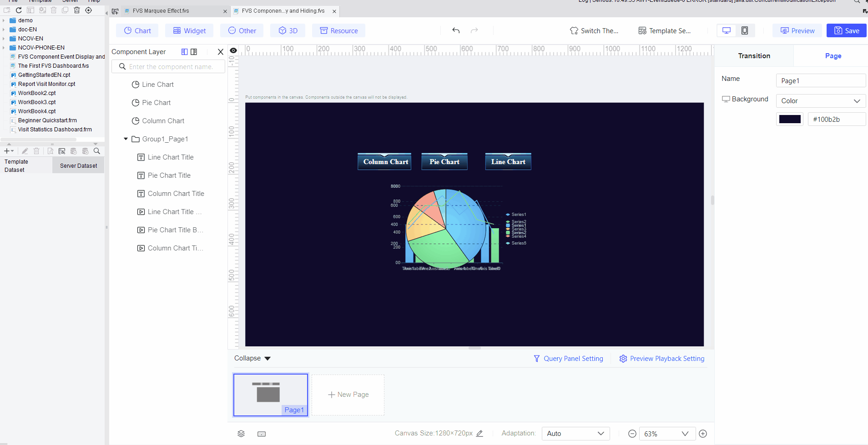Collapse the Group1_Page1 tree node

click(126, 139)
